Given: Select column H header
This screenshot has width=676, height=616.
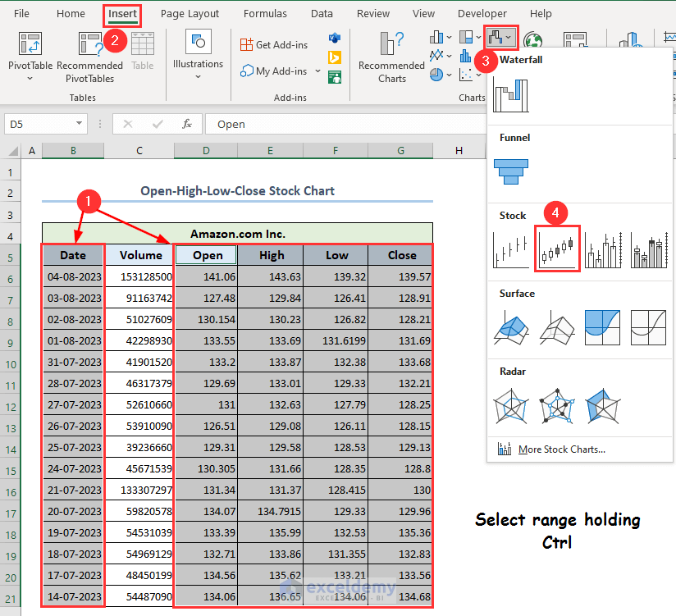Looking at the screenshot, I should [459, 151].
